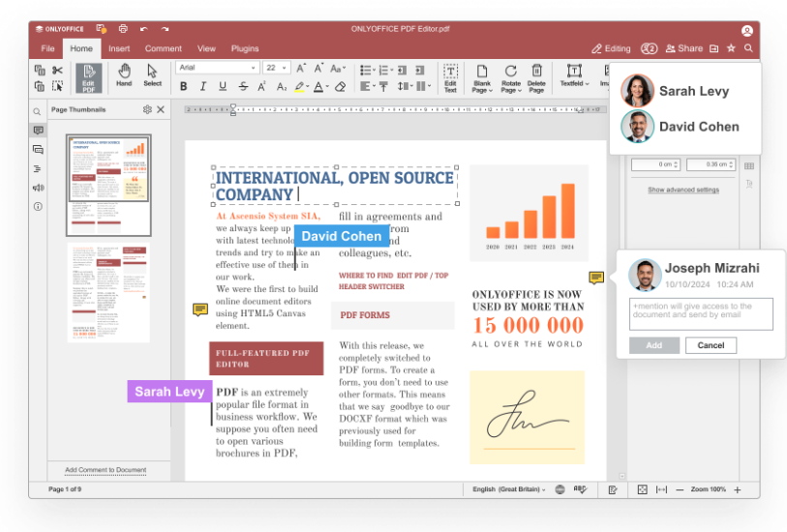Viewport: 787px width, 532px height.
Task: Open the Arial font name dropdown
Action: tap(254, 68)
